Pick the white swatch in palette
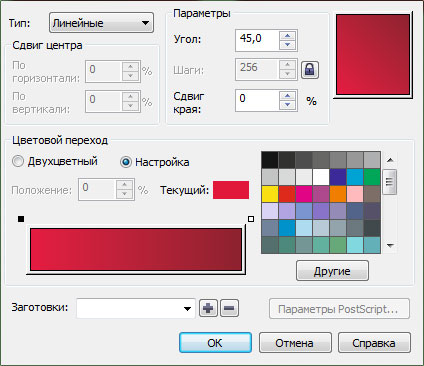This screenshot has height=366, width=424. pos(321,177)
